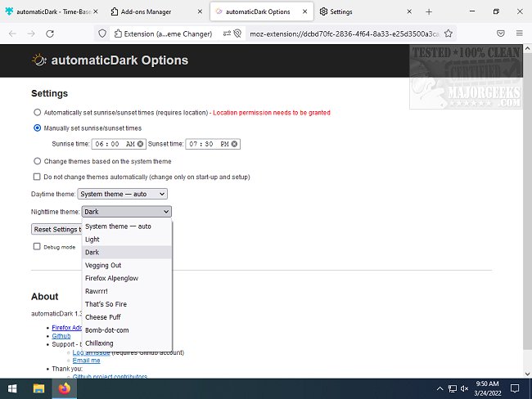Check Do not change themes automatically
The height and width of the screenshot is (399, 532).
[37, 177]
